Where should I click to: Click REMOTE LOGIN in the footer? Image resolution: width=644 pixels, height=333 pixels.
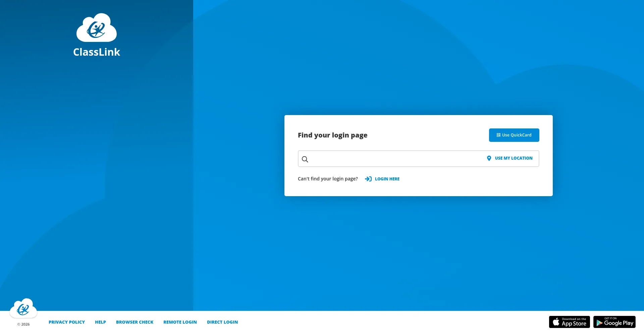[180, 322]
